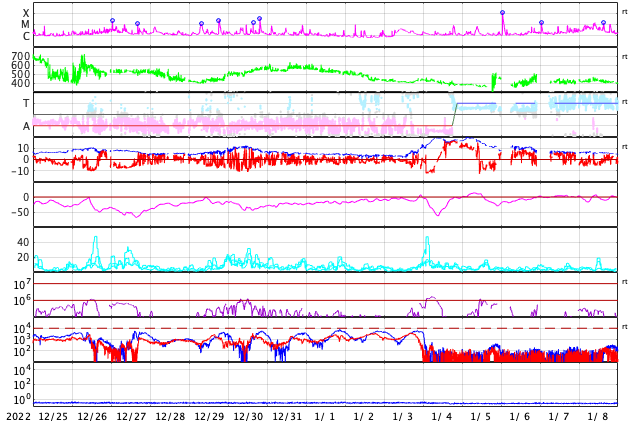Select the '12/27' date label
Screen dimensions: 634x424
click(131, 417)
